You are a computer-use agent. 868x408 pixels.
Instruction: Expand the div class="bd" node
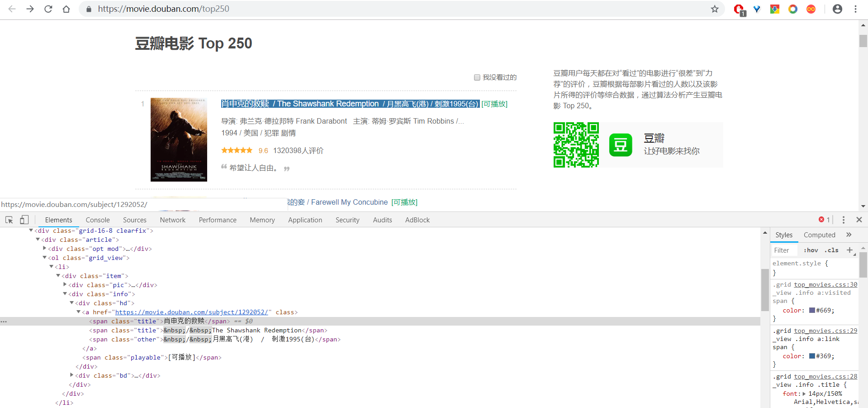71,375
